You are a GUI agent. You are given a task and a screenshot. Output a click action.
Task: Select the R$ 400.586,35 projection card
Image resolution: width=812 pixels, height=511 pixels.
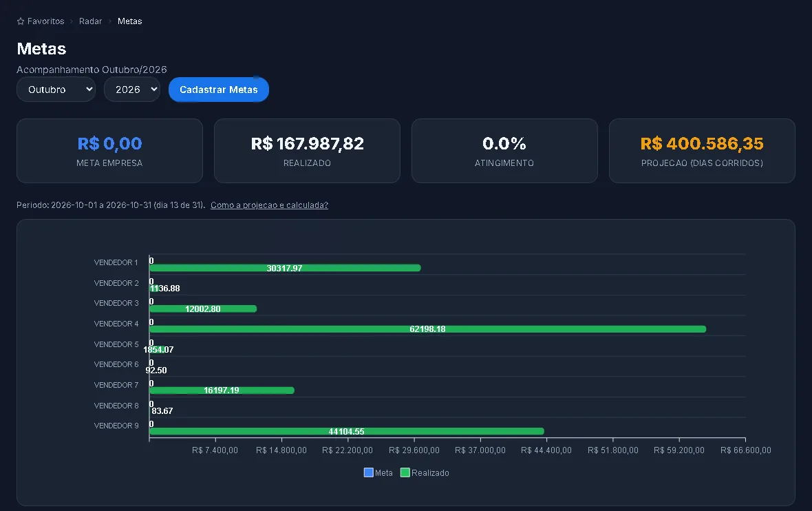pyautogui.click(x=702, y=151)
